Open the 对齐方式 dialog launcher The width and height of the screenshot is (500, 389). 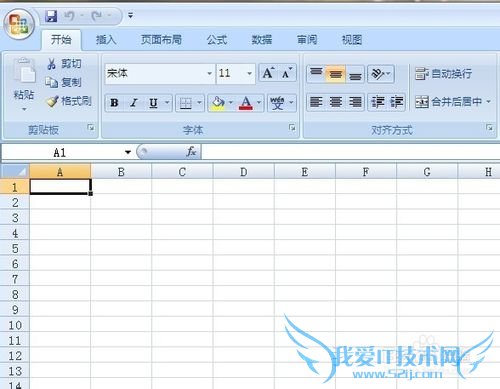489,127
